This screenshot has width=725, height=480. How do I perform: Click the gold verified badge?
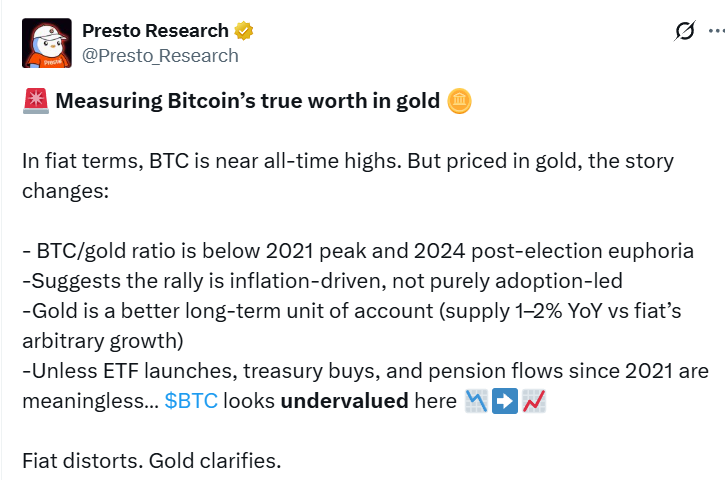[244, 31]
